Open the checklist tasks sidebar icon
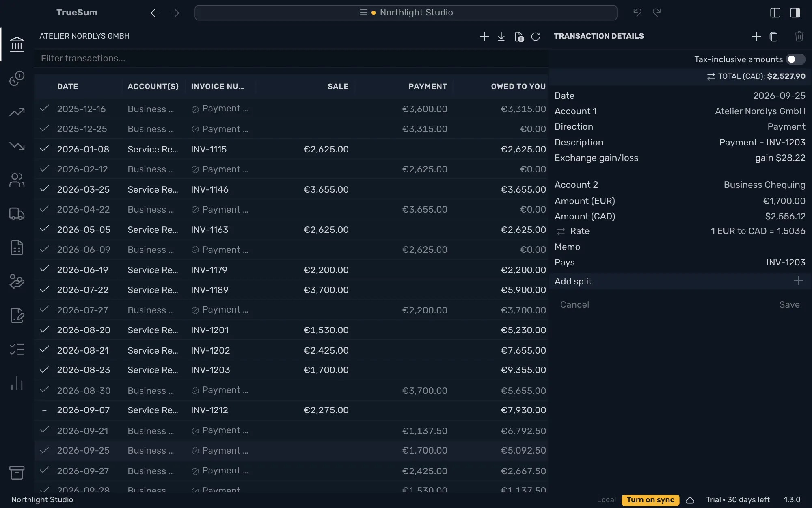The image size is (812, 508). [17, 350]
